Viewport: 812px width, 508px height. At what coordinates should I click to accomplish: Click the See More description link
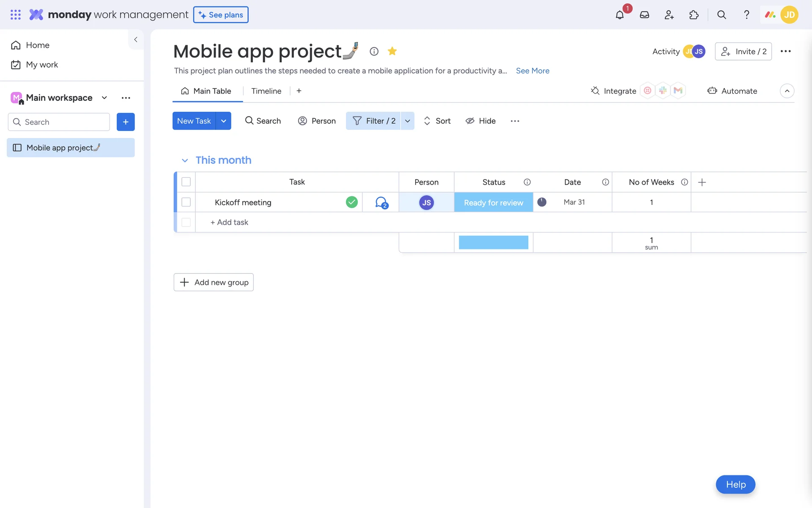tap(532, 71)
